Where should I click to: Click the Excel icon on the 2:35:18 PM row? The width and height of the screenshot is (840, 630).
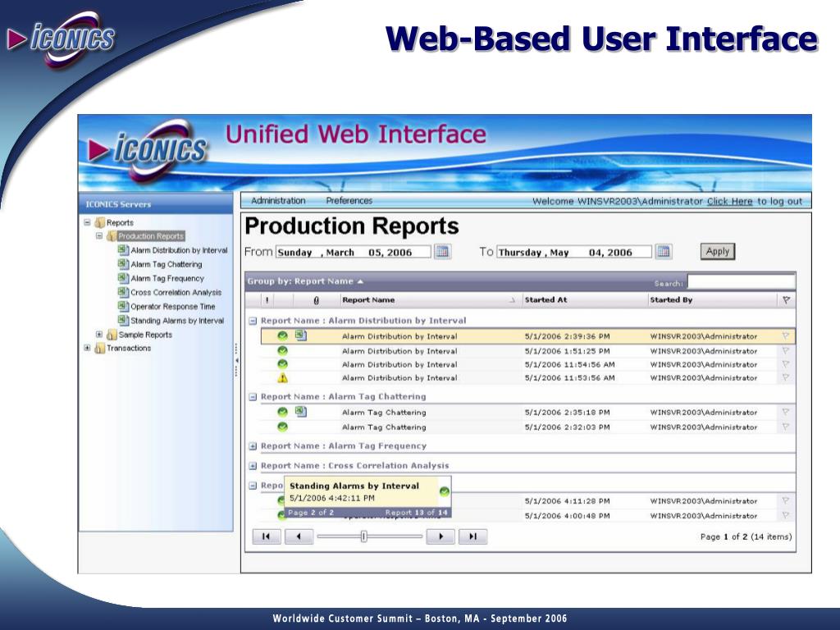click(x=301, y=412)
